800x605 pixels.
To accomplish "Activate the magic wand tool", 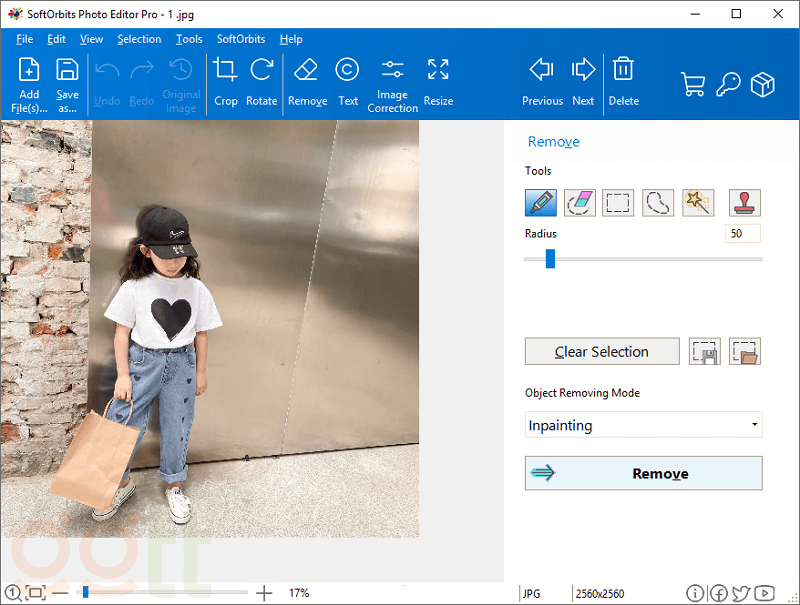I will (698, 202).
